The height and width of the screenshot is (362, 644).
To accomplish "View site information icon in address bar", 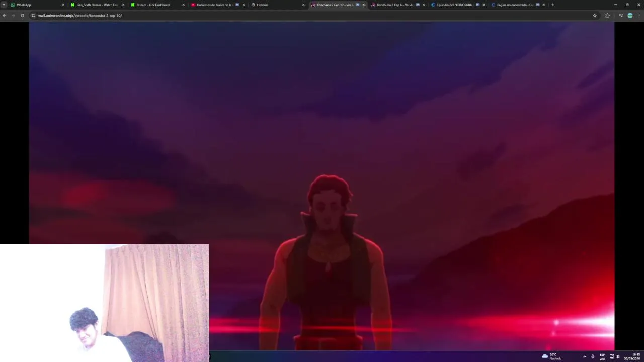I will point(33,16).
